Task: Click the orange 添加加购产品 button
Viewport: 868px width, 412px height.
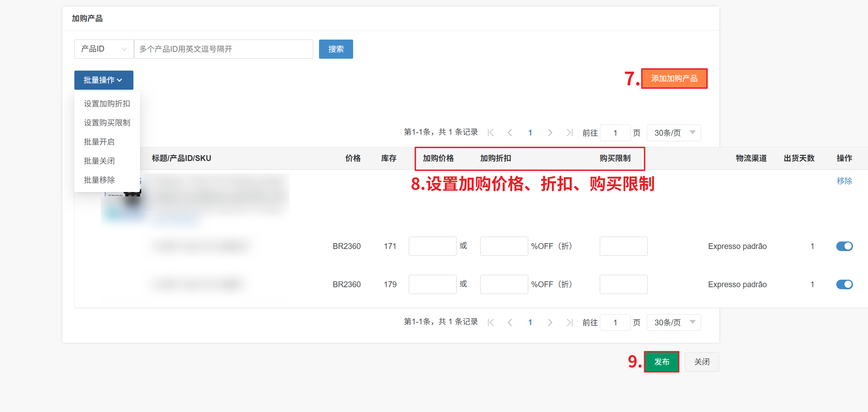Action: 674,79
